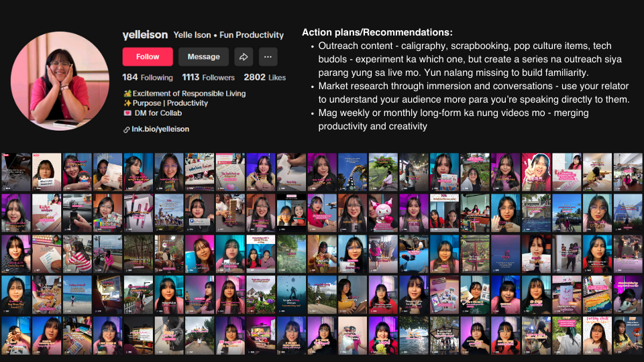Open the first pinned video thumbnail

(15, 172)
